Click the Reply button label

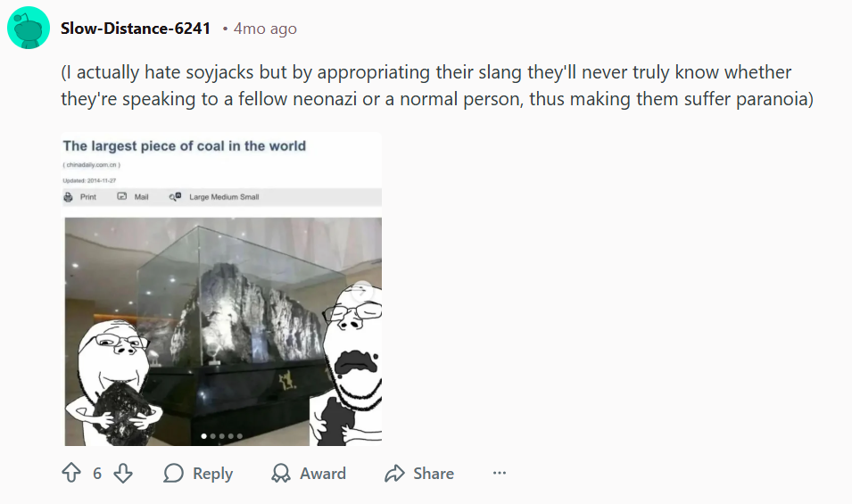(x=212, y=474)
